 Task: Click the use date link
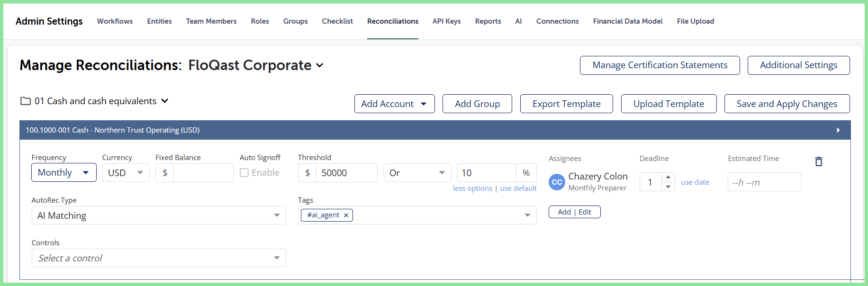pos(695,182)
